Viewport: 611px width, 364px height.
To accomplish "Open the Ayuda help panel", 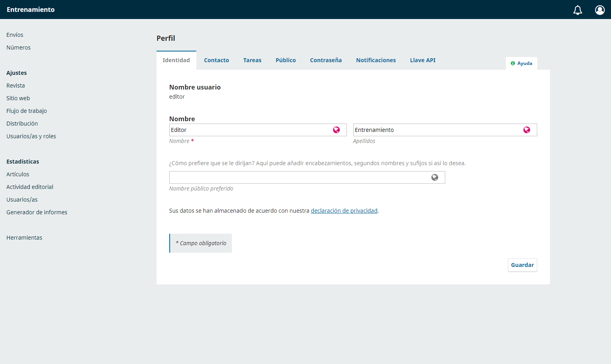I will (521, 63).
